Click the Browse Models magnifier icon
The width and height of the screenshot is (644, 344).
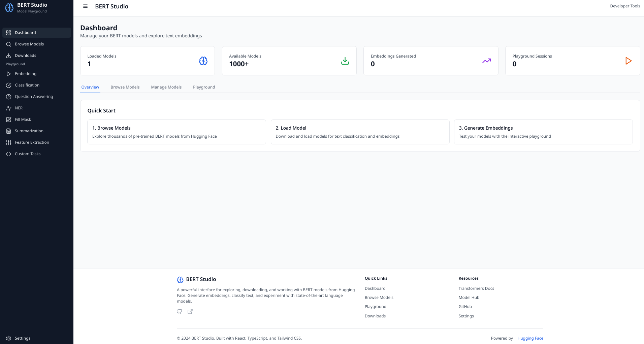(x=9, y=44)
